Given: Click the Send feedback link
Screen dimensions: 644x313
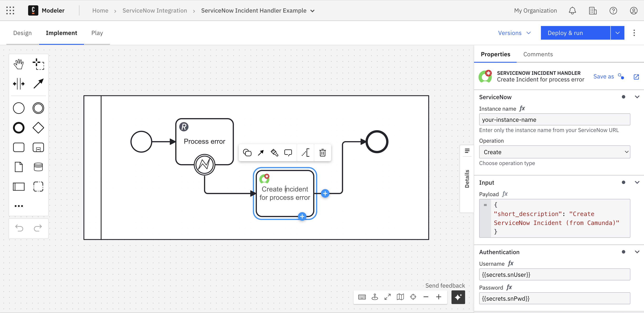Looking at the screenshot, I should [445, 285].
